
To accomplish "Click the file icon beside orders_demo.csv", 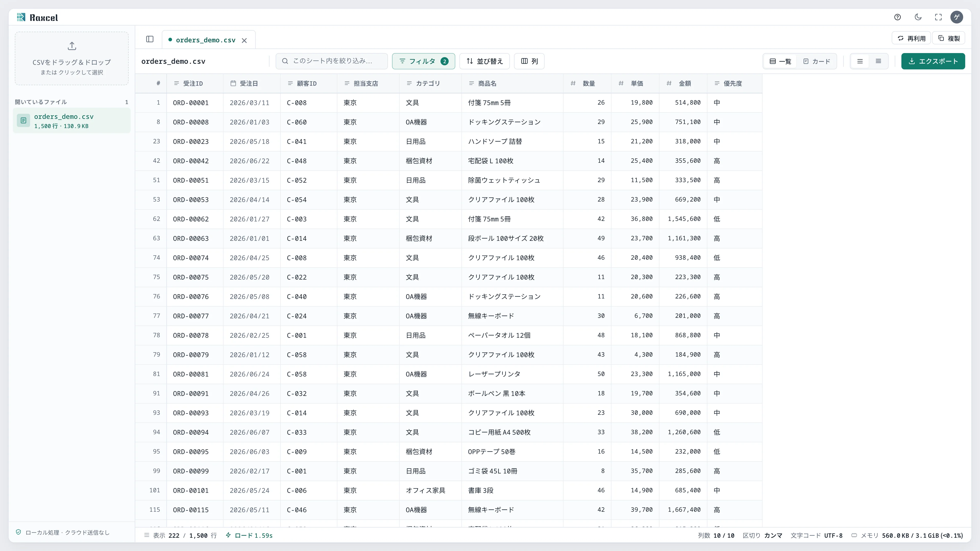I will click(x=23, y=121).
